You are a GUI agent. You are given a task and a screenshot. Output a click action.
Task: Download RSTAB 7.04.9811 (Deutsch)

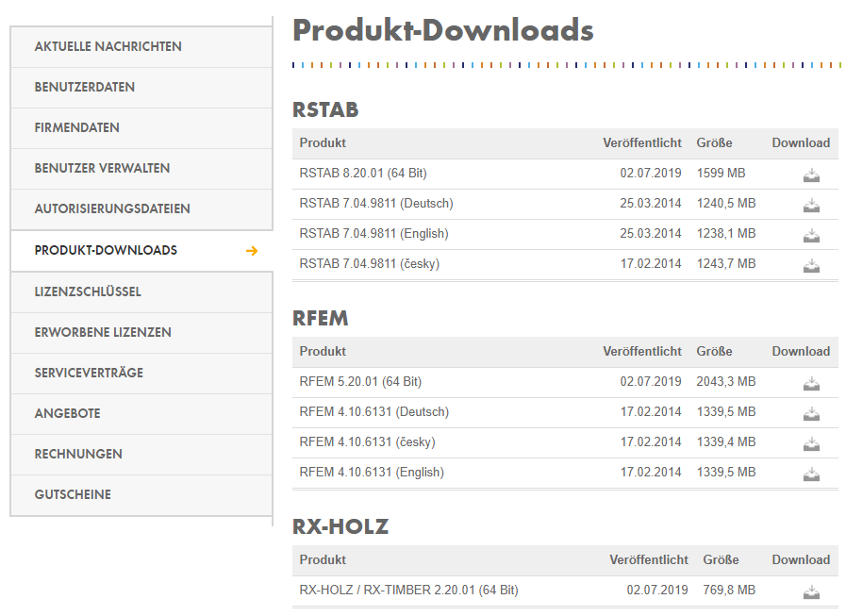tap(811, 204)
